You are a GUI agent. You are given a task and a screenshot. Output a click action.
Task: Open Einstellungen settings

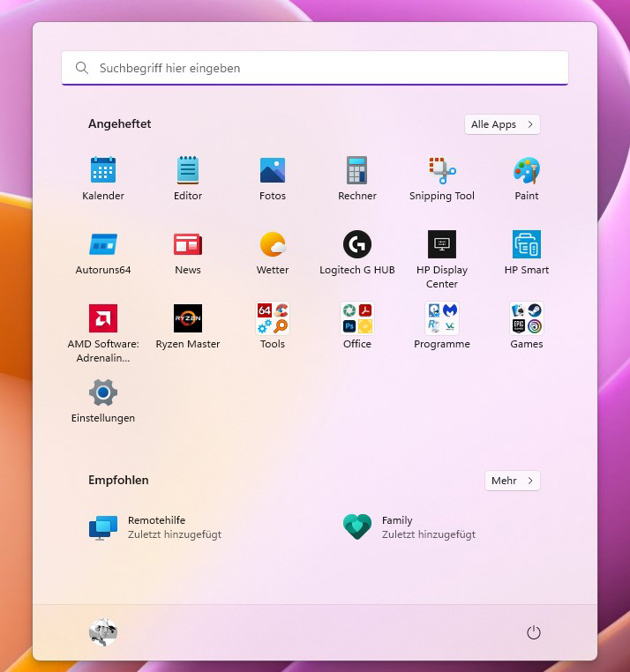[103, 400]
